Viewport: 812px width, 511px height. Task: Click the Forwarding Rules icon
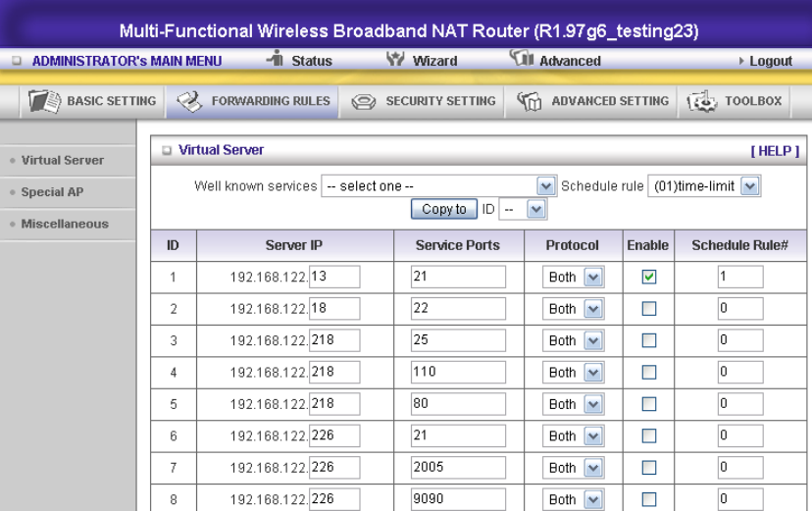(189, 101)
